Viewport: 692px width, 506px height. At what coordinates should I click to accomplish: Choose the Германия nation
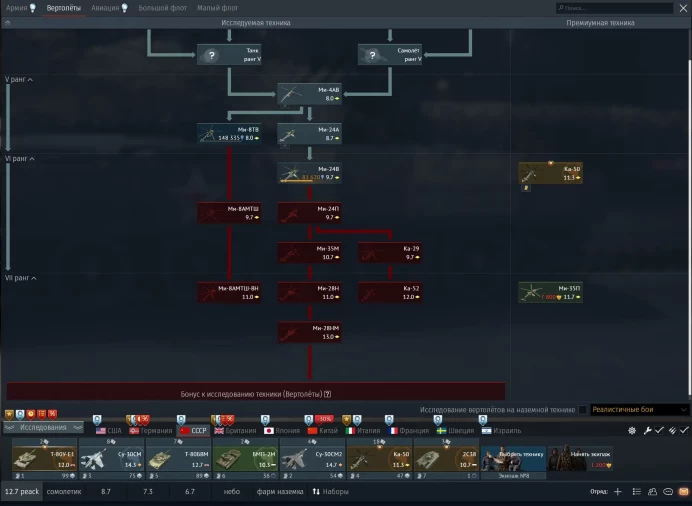pyautogui.click(x=150, y=431)
